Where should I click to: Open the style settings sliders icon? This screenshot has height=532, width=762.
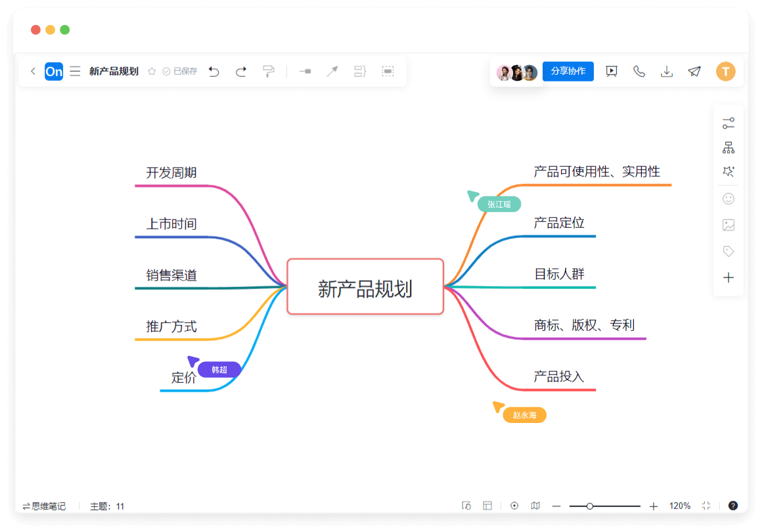coord(728,123)
